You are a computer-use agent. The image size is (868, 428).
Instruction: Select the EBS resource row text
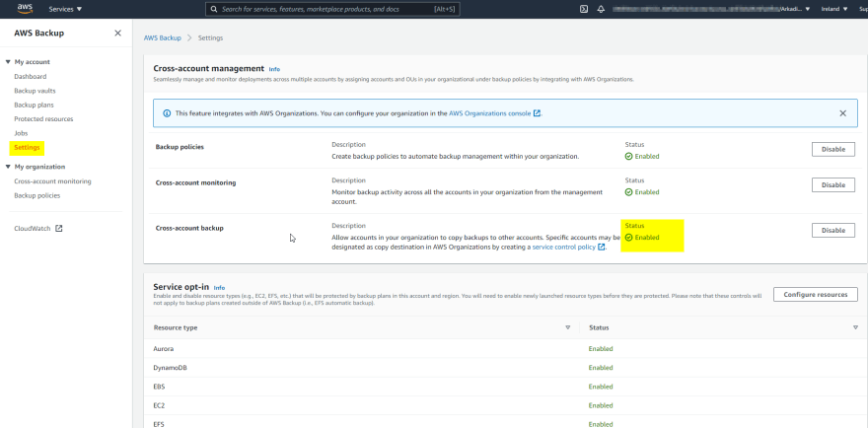point(159,387)
